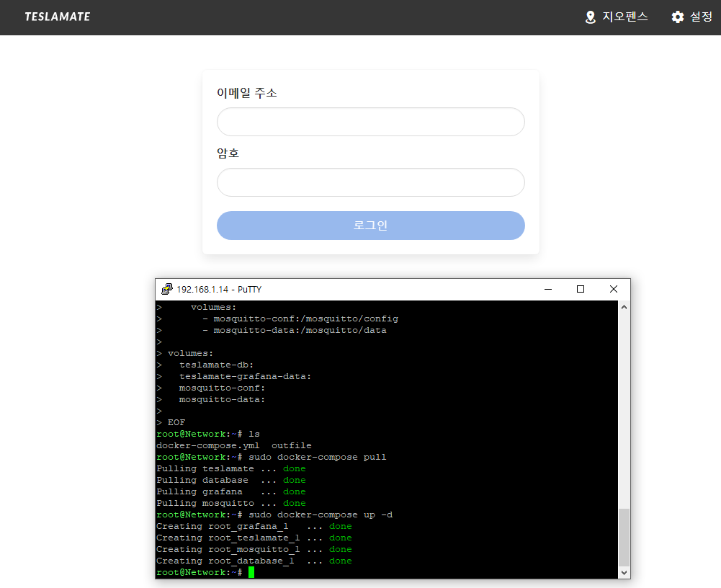Click the 'Pulling mosquitto' output line
The width and height of the screenshot is (721, 588).
pos(230,503)
